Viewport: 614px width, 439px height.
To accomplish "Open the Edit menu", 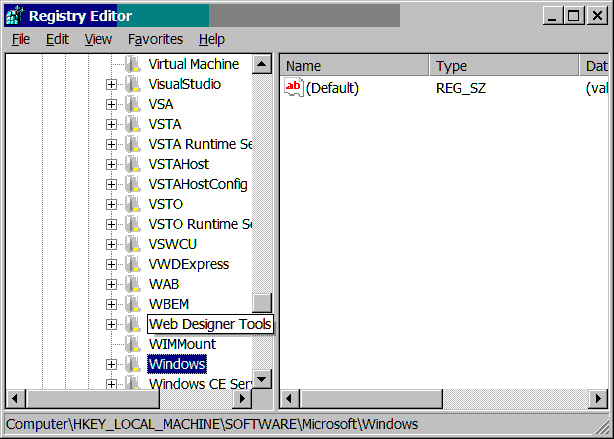I will tap(57, 39).
